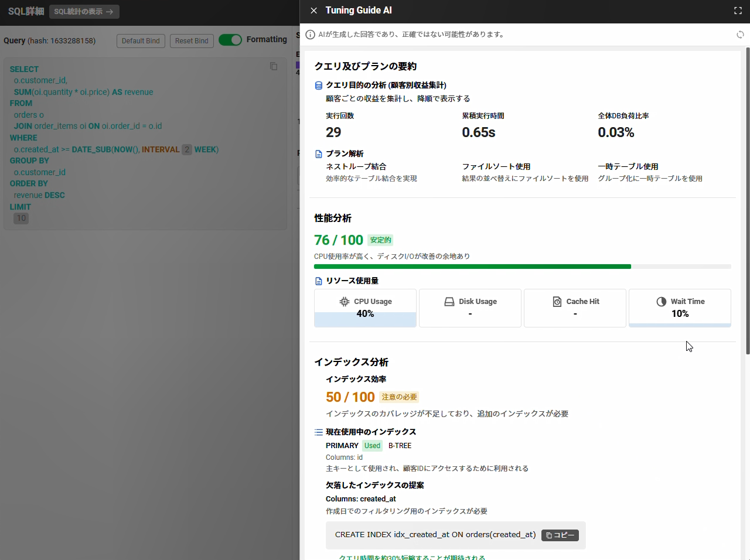Screen dimensions: 750x560
Task: Select the Disk Usage card
Action: [470, 308]
